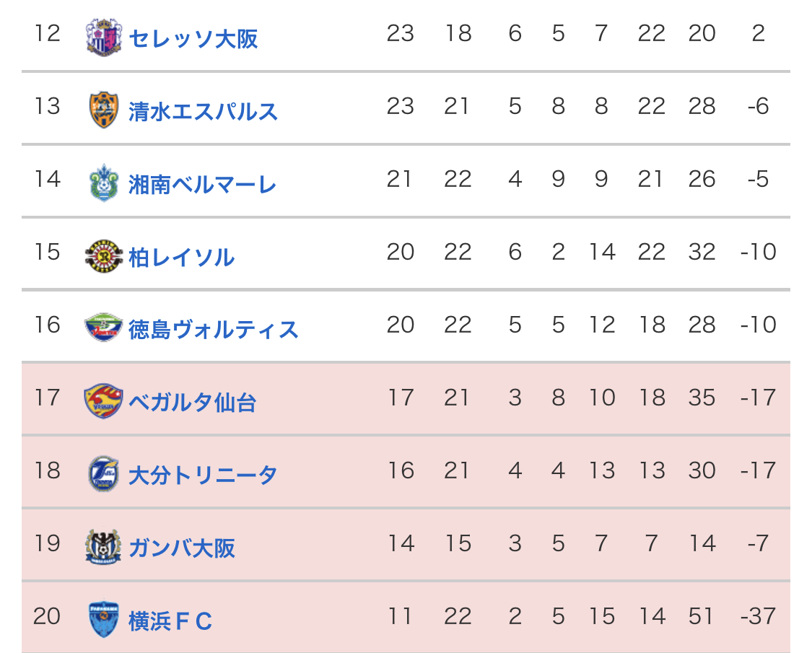The height and width of the screenshot is (653, 812).
Task: Click the Yokohama FC team logo
Action: (x=103, y=619)
